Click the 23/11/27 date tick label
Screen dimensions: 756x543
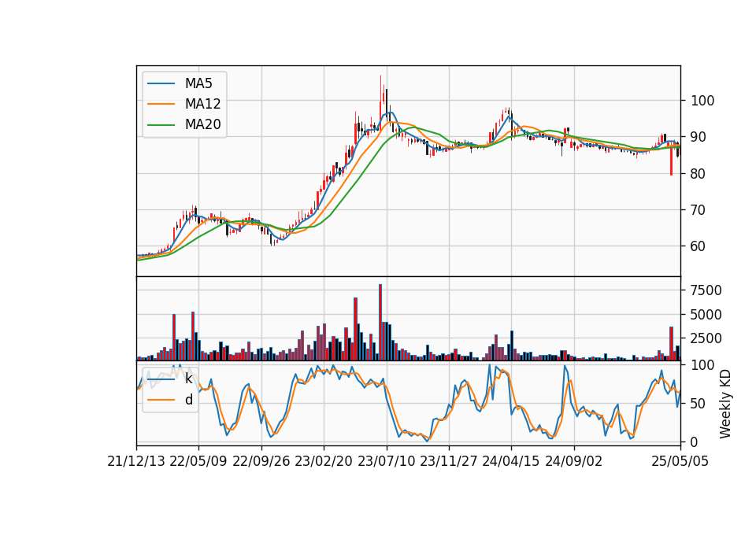(449, 461)
